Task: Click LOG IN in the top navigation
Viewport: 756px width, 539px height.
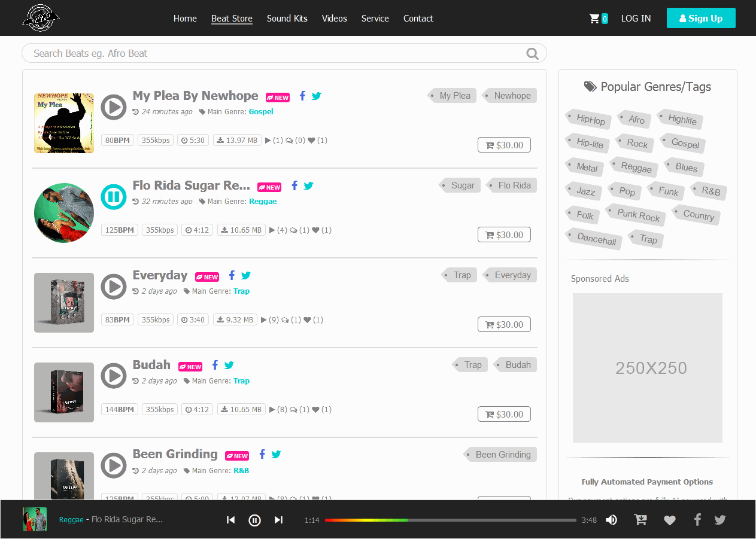Action: tap(636, 18)
